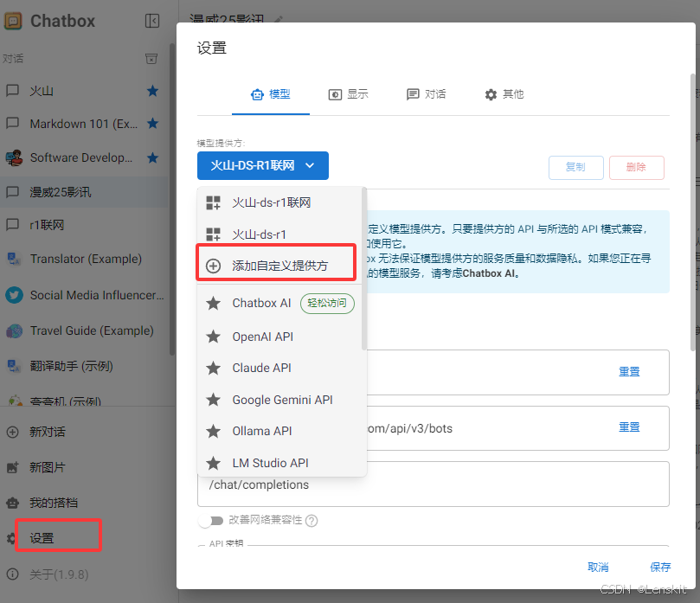Click the star icon of OpenAI API
700x603 pixels.
pos(213,336)
